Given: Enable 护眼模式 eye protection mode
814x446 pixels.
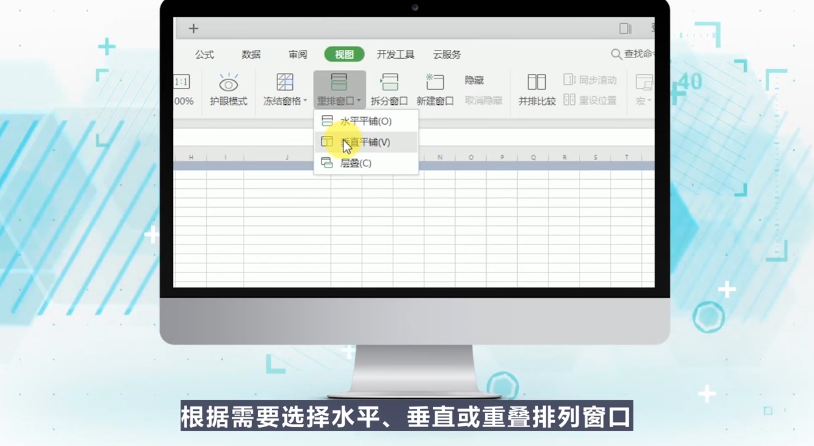Looking at the screenshot, I should click(228, 90).
